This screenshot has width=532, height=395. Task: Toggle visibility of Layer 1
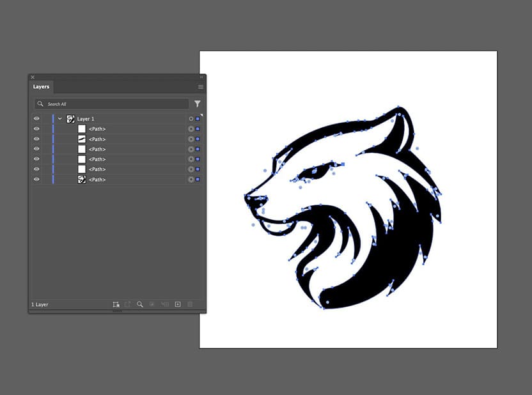(36, 118)
